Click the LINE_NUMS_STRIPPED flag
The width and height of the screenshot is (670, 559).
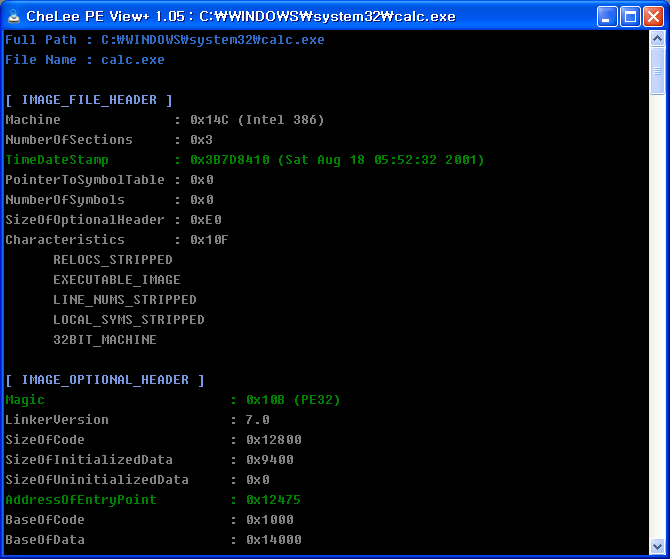pyautogui.click(x=125, y=300)
